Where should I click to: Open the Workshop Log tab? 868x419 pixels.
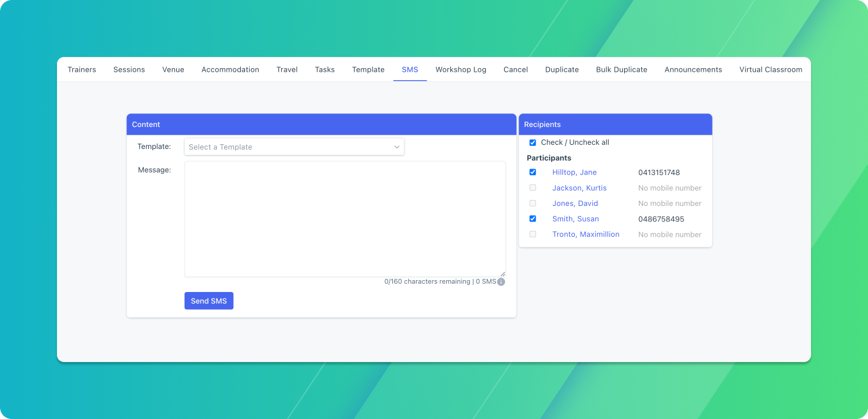coord(461,69)
